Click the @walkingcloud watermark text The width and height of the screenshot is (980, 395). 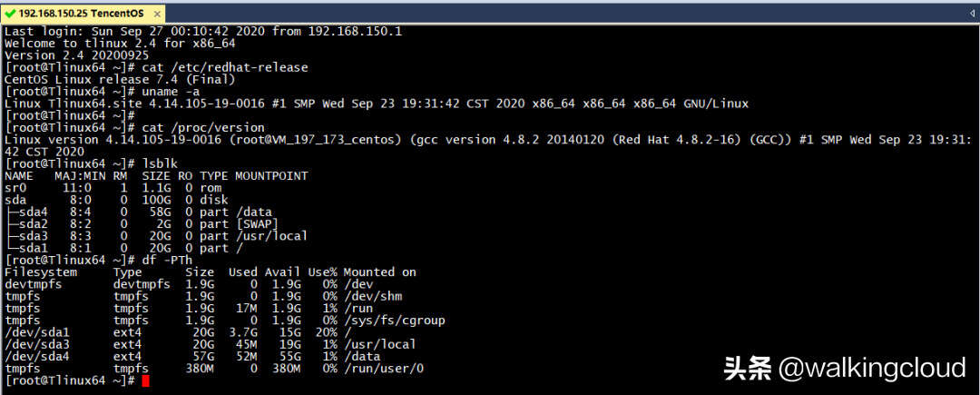(x=873, y=368)
